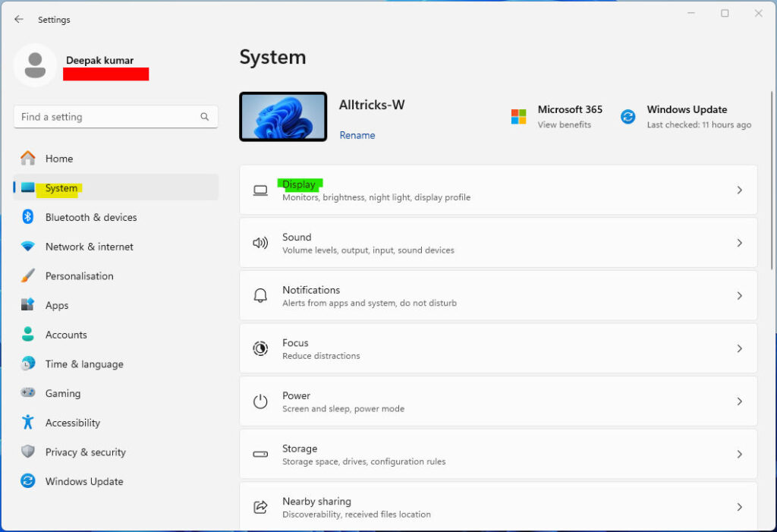Open View benefits for Microsoft 365
The height and width of the screenshot is (532, 777).
565,124
